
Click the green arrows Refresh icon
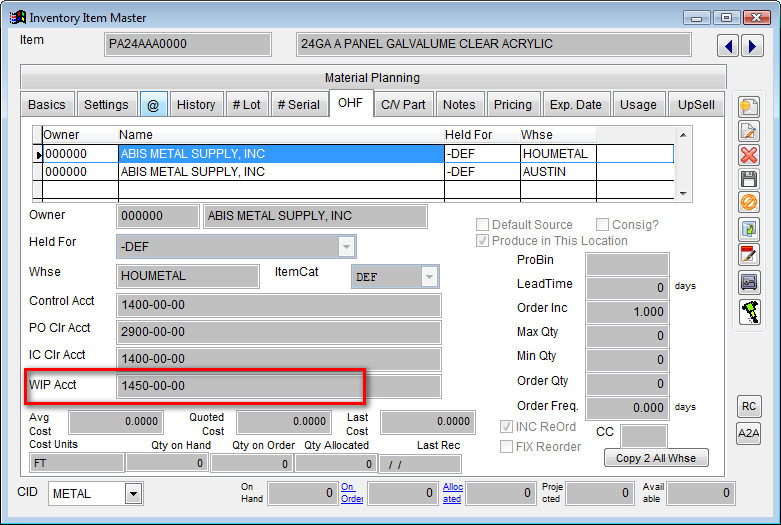(x=748, y=230)
